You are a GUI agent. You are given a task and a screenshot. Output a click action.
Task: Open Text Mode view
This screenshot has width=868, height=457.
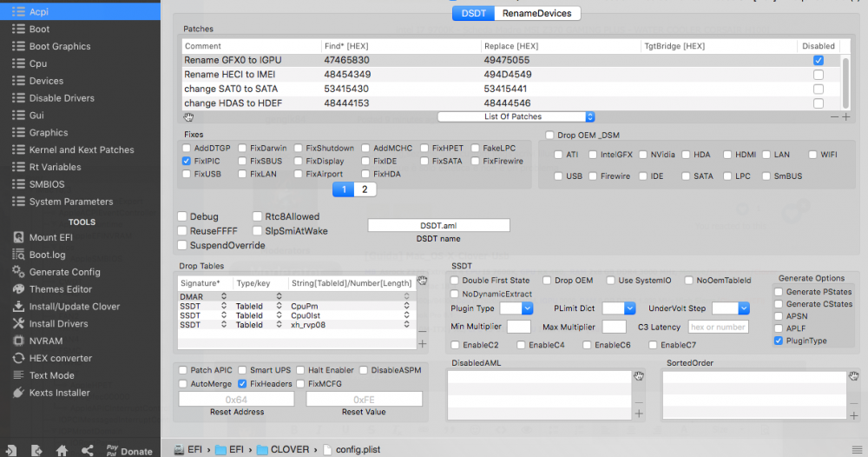(51, 375)
